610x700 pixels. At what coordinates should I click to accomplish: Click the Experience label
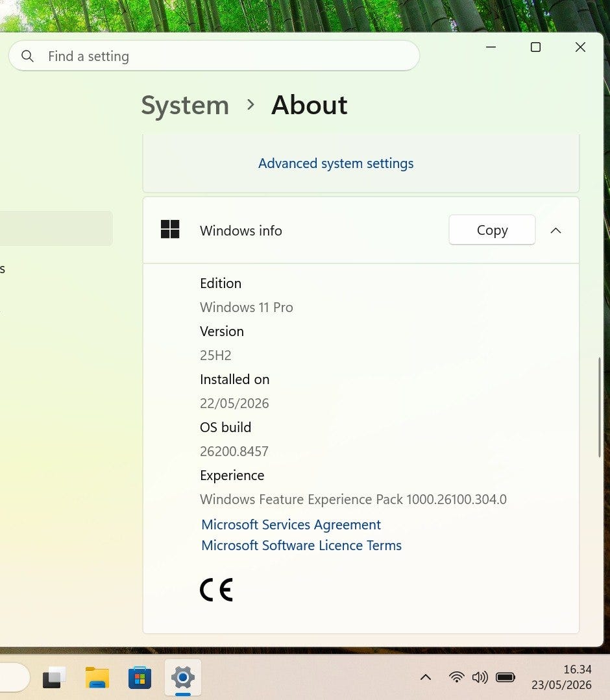[232, 476]
